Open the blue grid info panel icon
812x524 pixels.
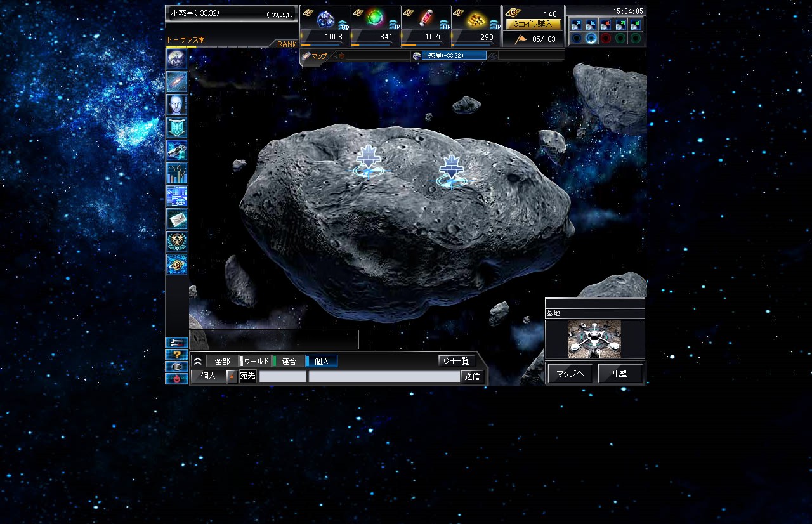176,196
